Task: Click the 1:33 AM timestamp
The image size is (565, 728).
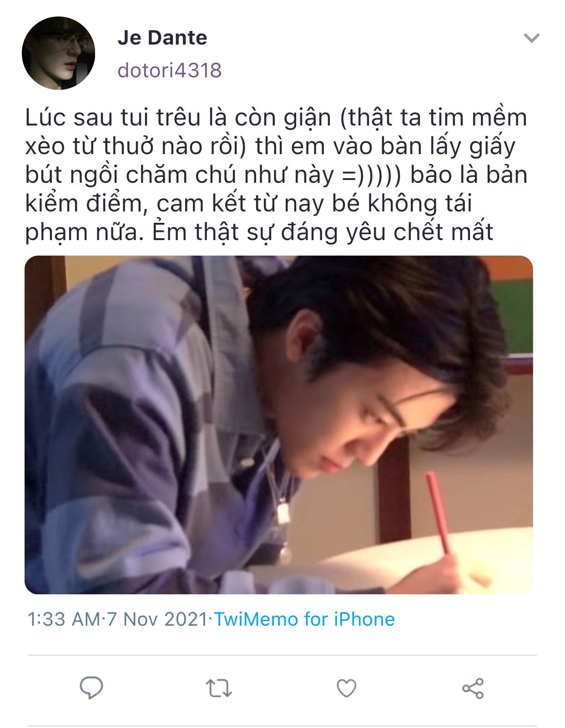Action: (x=64, y=619)
